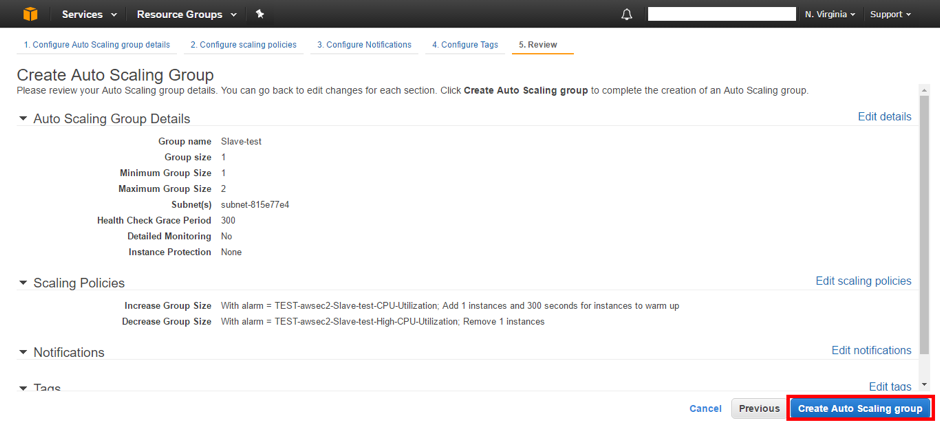Click the Edit scaling policies link
This screenshot has width=940, height=432.
tap(863, 281)
